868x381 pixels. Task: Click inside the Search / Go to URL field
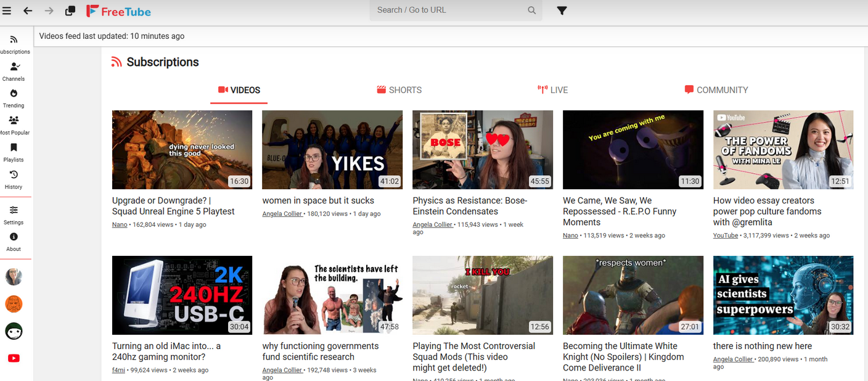pyautogui.click(x=447, y=10)
